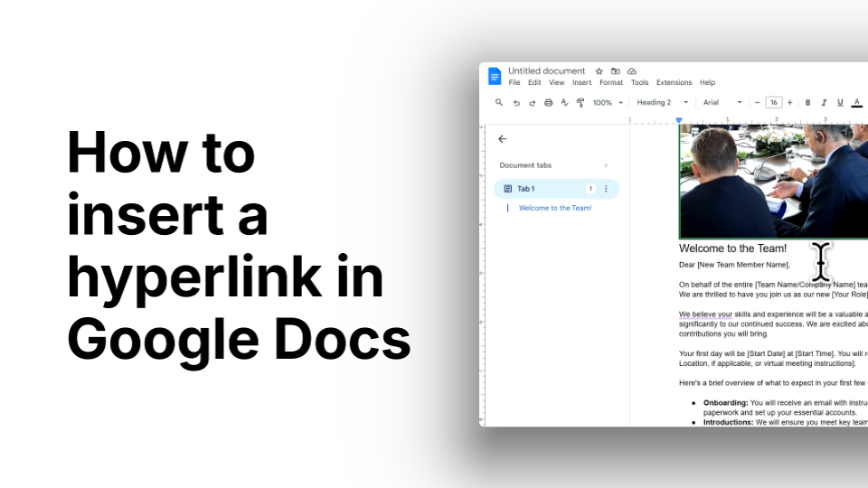Open the Tools menu
The width and height of the screenshot is (868, 488).
pyautogui.click(x=639, y=82)
